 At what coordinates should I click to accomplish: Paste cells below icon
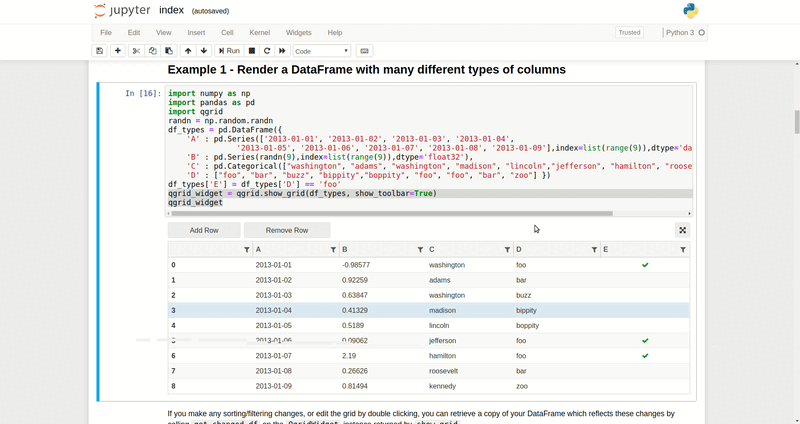tap(169, 51)
